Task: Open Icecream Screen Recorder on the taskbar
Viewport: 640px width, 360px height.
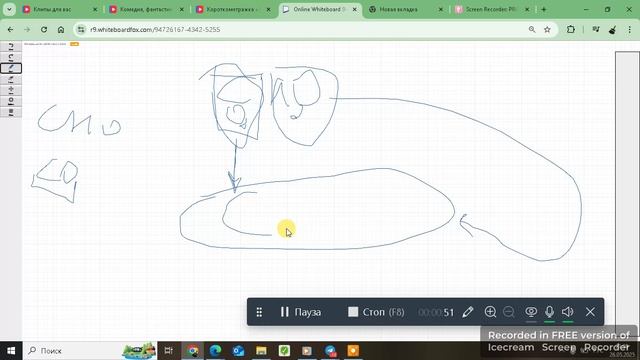Action: 353,351
